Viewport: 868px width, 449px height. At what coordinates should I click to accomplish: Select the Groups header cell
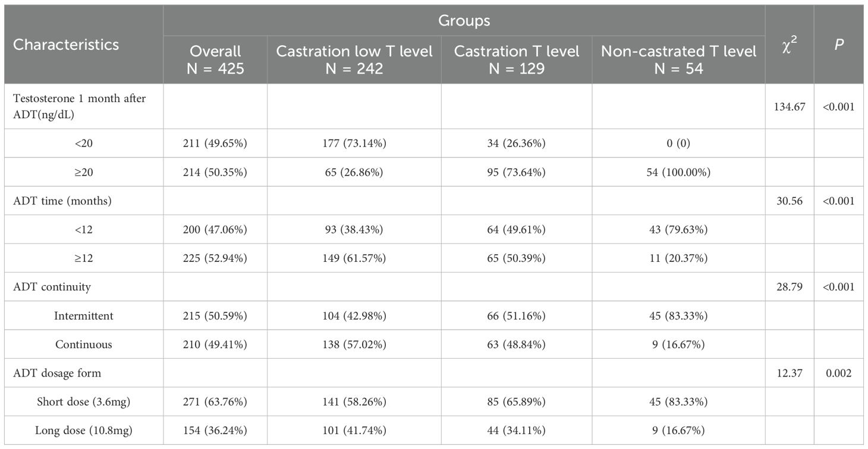click(x=464, y=21)
